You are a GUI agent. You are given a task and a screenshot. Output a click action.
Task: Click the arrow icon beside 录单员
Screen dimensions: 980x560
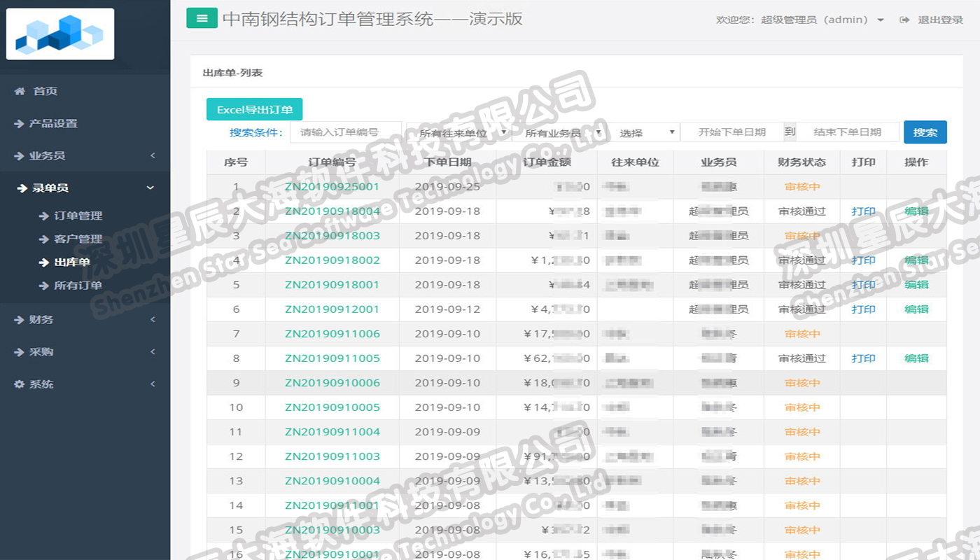click(23, 188)
